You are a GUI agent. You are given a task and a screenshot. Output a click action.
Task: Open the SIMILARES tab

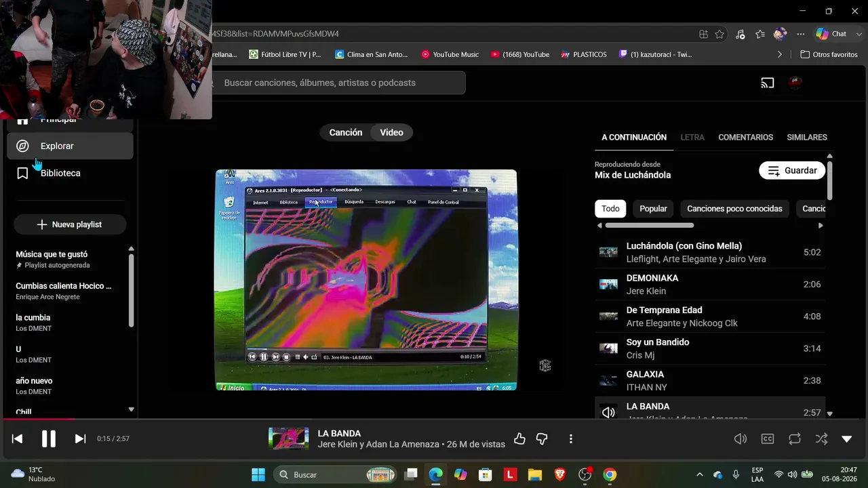click(807, 137)
